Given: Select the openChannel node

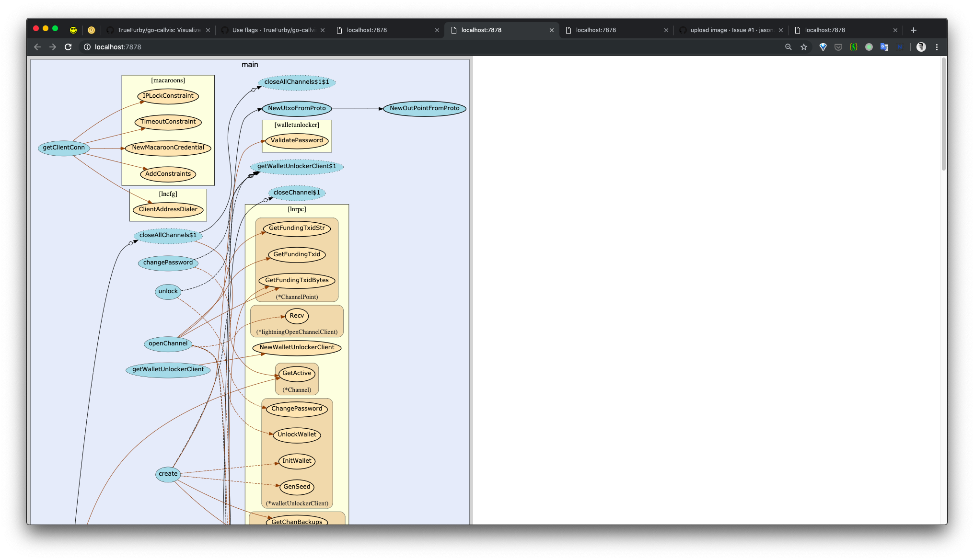Looking at the screenshot, I should pos(168,343).
